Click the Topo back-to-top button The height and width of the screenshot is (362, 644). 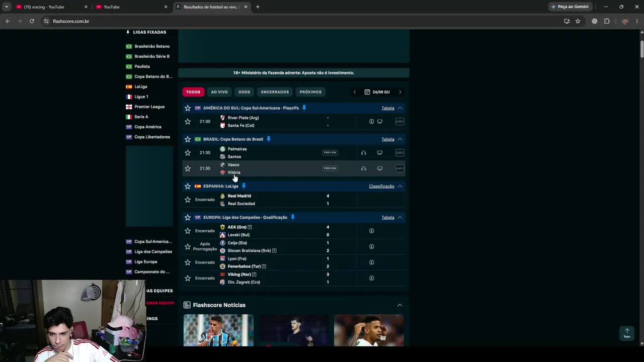click(x=627, y=333)
